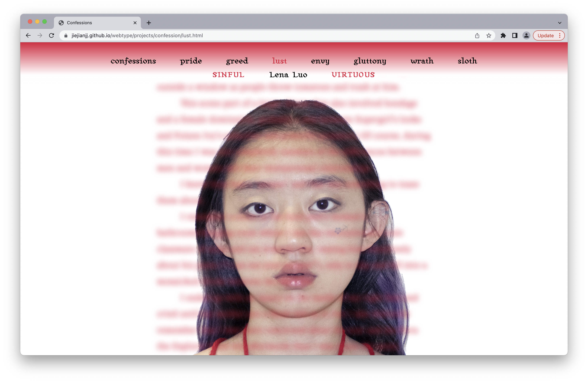View site info via lock icon
588x382 pixels.
[x=66, y=35]
